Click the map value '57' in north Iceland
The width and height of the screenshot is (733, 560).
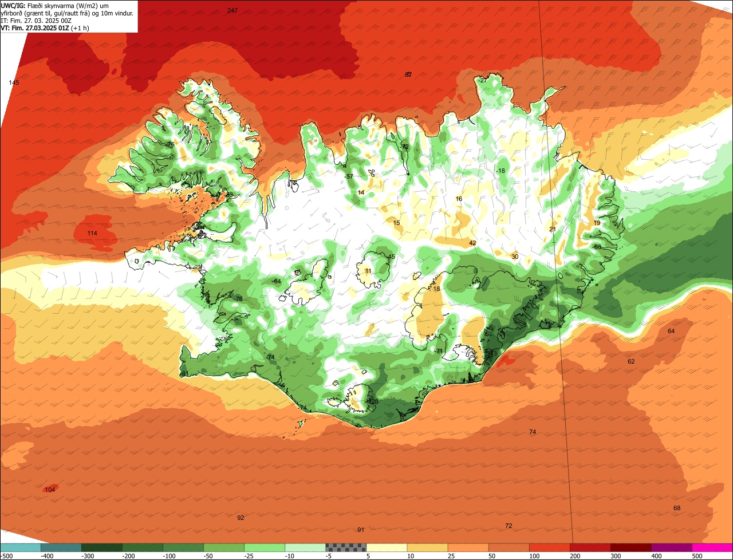pyautogui.click(x=349, y=176)
